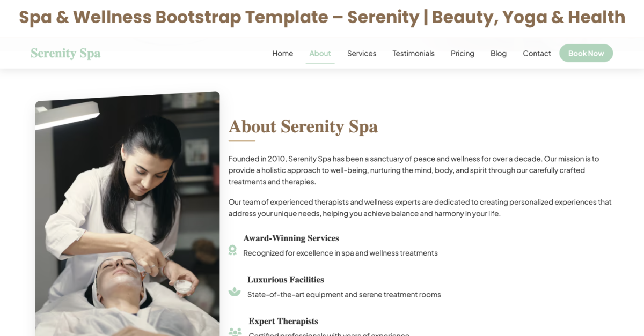Click the Spa & Wellness template page title
This screenshot has height=336, width=644.
tap(322, 17)
